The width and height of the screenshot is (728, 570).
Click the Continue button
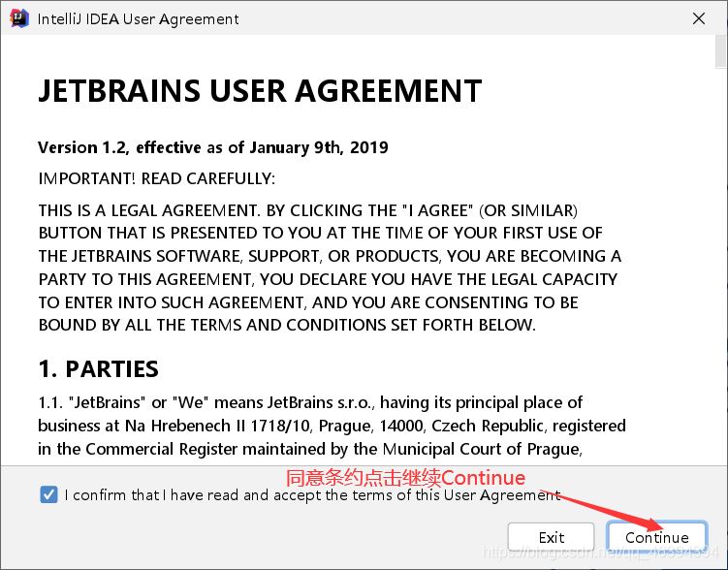tap(657, 537)
